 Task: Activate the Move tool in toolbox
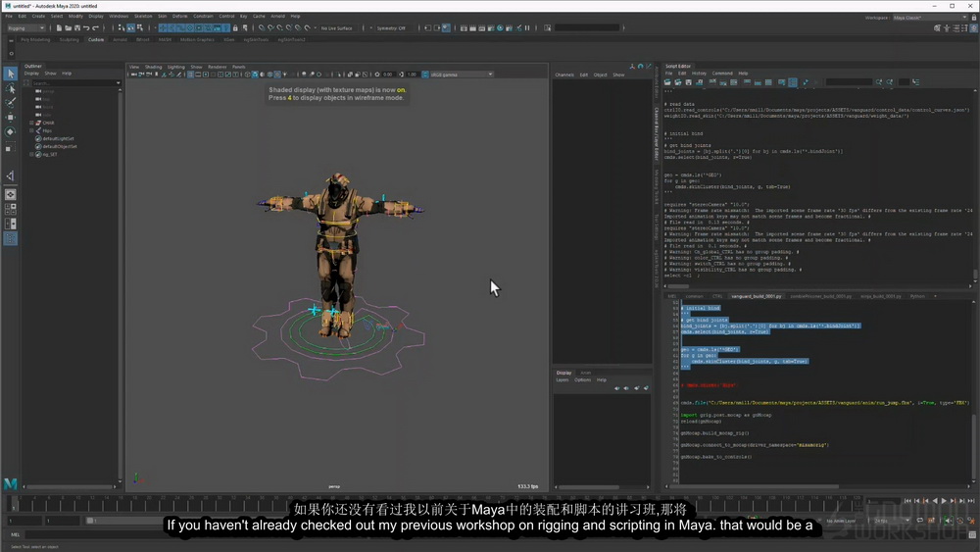(x=10, y=117)
